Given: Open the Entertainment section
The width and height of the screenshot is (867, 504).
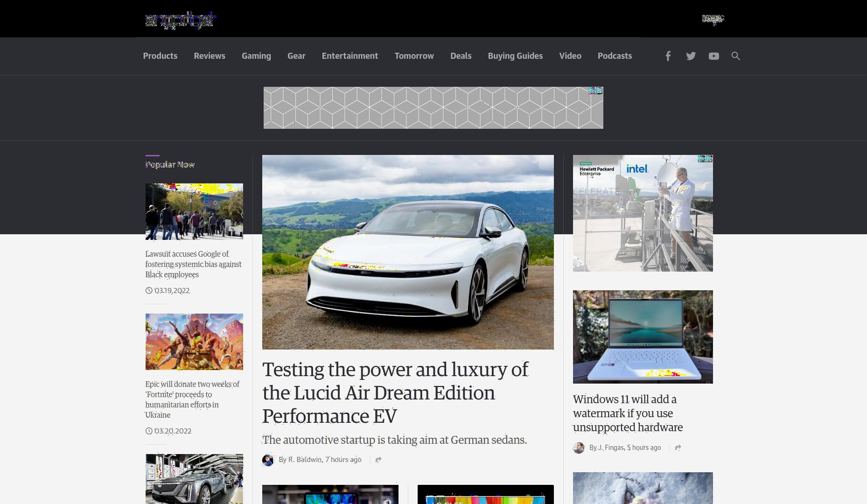Looking at the screenshot, I should click(x=350, y=56).
